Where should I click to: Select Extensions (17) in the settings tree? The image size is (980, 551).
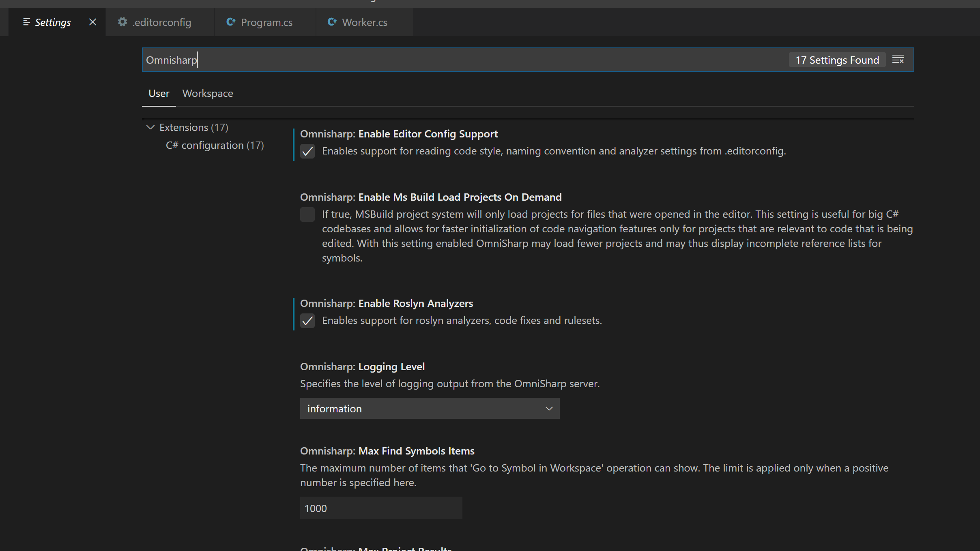[x=194, y=127]
